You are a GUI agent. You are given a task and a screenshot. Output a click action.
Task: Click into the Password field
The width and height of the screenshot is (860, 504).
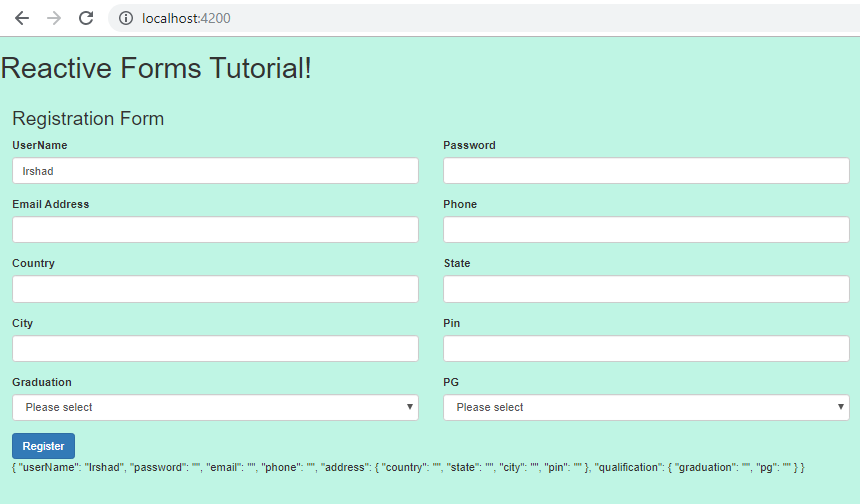tap(646, 171)
